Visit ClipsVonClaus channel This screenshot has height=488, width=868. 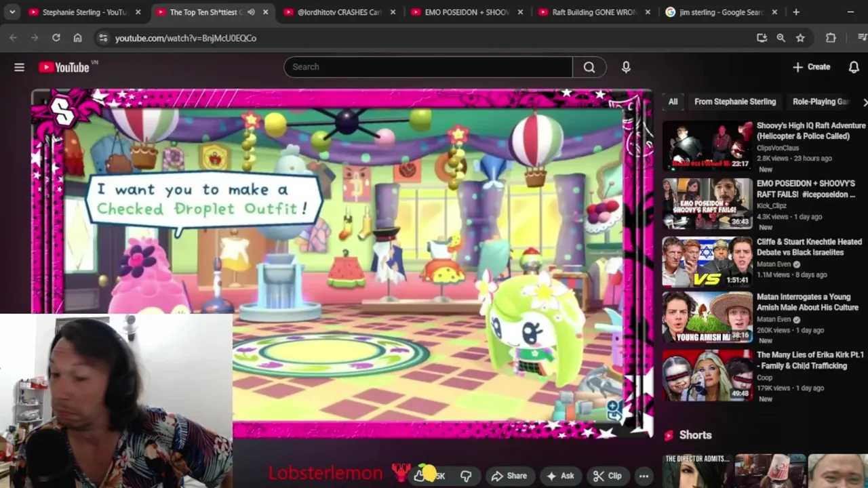(778, 148)
